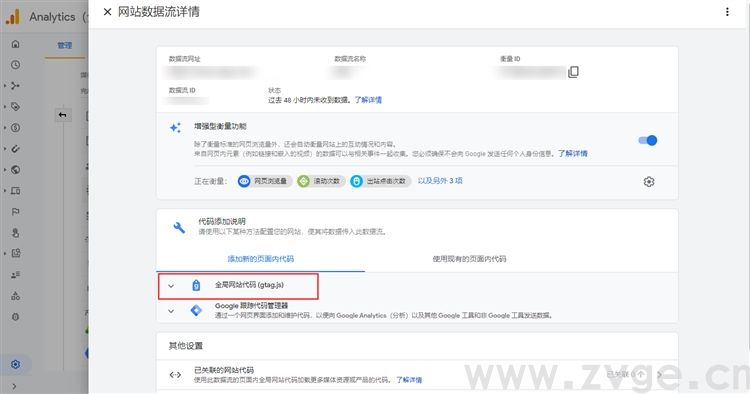Click the 出站点击次数 chip
Image resolution: width=750 pixels, height=394 pixels.
380,181
